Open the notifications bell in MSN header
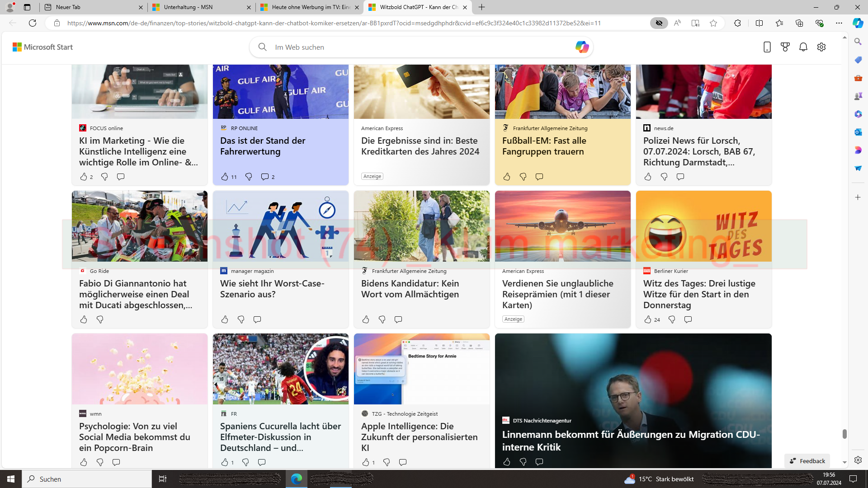 click(803, 47)
